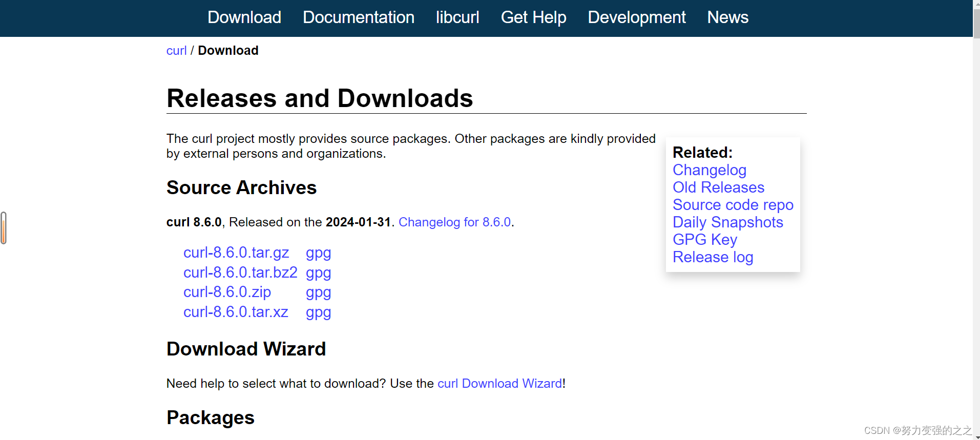Download curl-8.6.0.tar.xz

pyautogui.click(x=236, y=312)
